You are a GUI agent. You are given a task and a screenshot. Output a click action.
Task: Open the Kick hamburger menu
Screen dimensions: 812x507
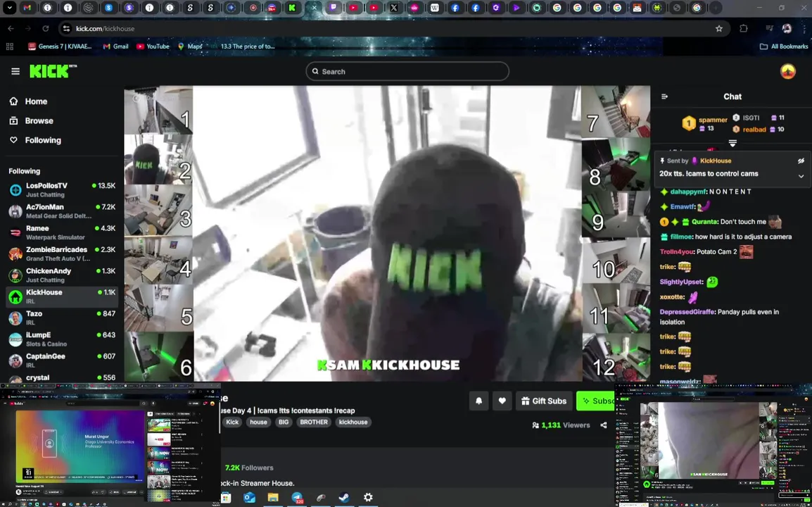coord(15,72)
